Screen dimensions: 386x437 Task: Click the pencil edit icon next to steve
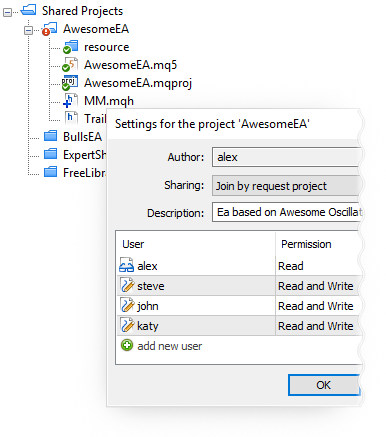tap(127, 285)
